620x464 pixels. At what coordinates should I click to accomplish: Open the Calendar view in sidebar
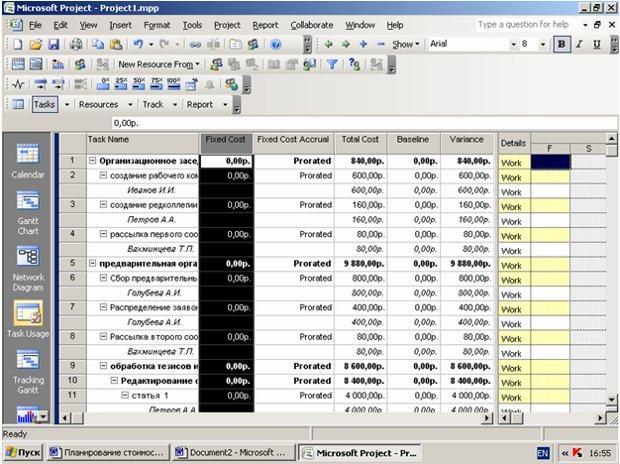pos(28,154)
